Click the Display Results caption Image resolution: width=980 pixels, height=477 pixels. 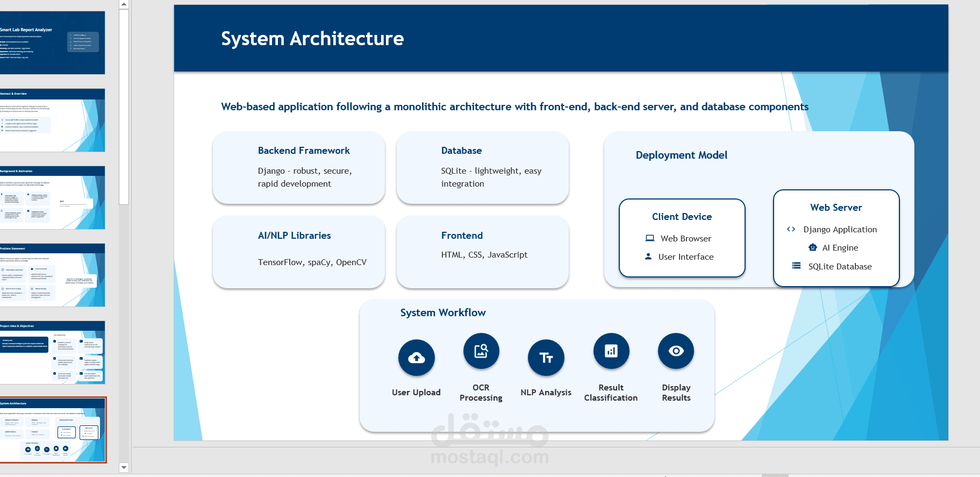[676, 393]
